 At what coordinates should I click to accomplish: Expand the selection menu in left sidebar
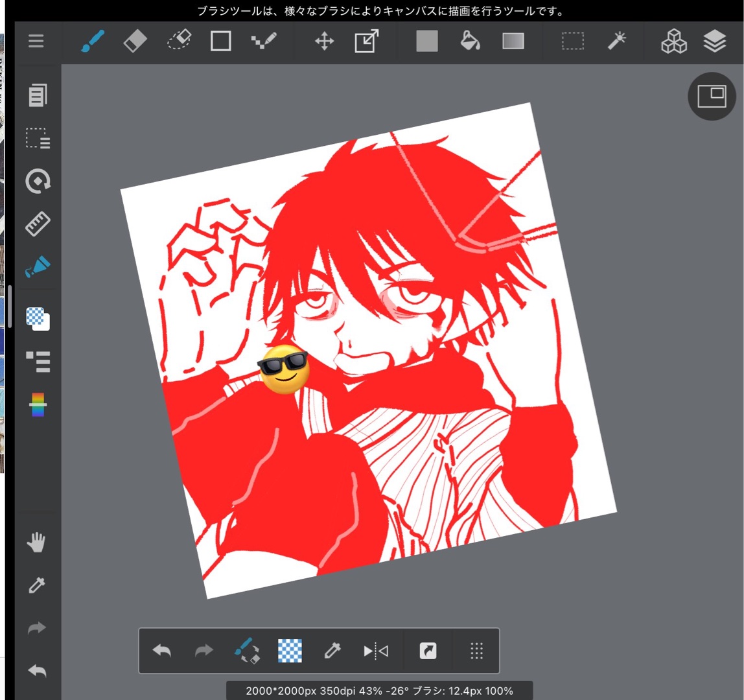[x=38, y=138]
